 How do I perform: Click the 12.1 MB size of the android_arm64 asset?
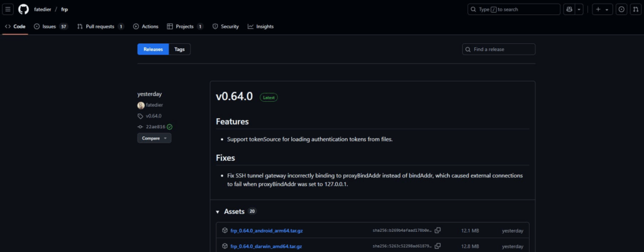(469, 231)
